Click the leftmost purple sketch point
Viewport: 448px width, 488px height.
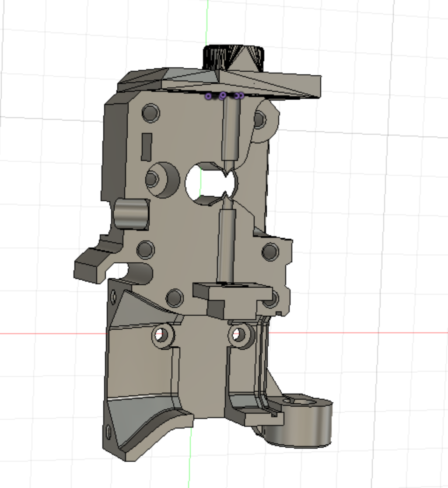coord(208,97)
